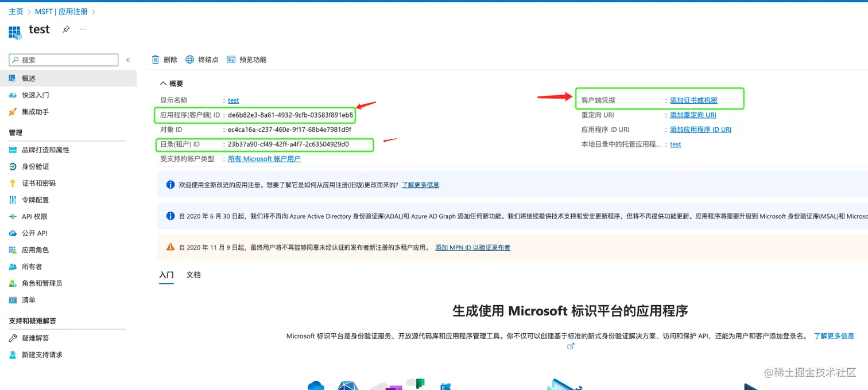Screen dimensions: 868x390
Task: Click the warning icon on the 11 月 9 日 banner
Action: tap(170, 247)
